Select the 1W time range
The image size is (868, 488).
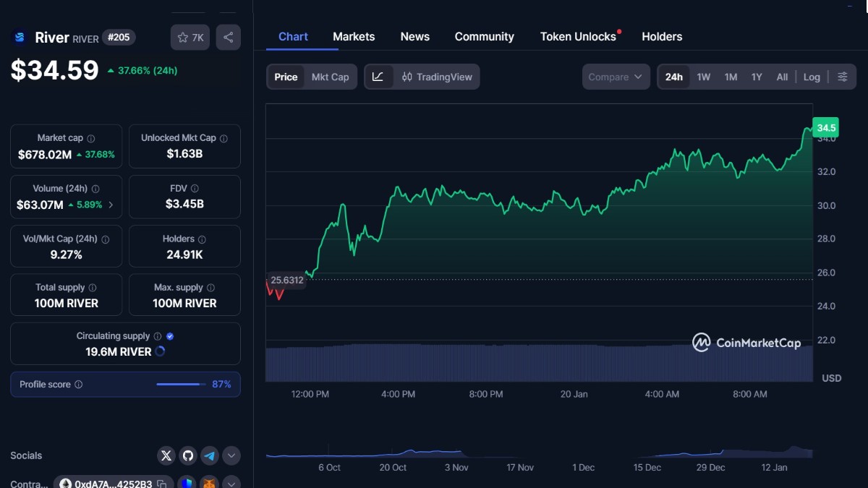[703, 77]
